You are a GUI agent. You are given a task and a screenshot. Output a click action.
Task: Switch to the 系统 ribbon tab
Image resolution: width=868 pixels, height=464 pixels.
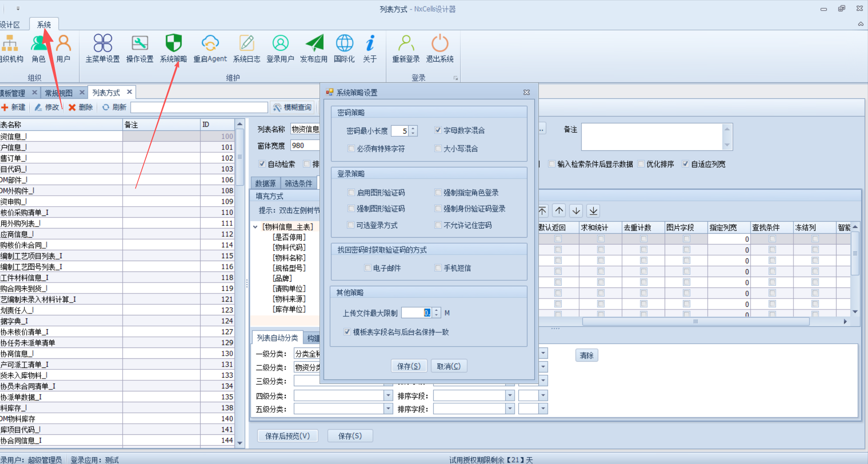tap(44, 25)
